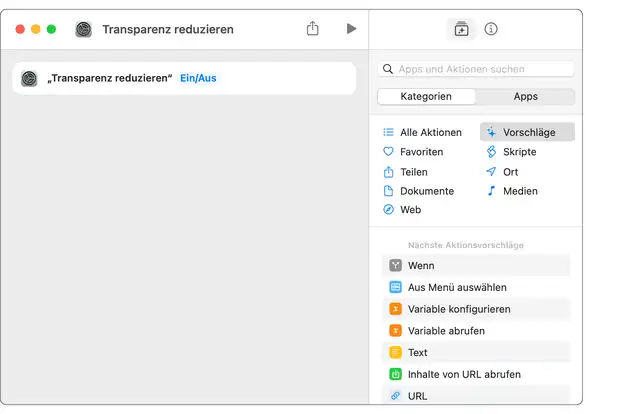
Task: Show shortcut details info icon
Action: pyautogui.click(x=491, y=29)
